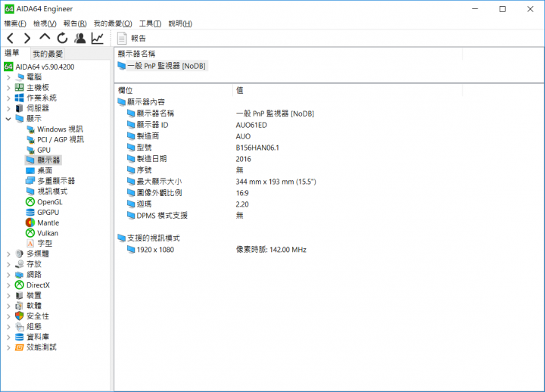Open the 我的最愛(O) menu
Image resolution: width=545 pixels, height=392 pixels.
[113, 23]
